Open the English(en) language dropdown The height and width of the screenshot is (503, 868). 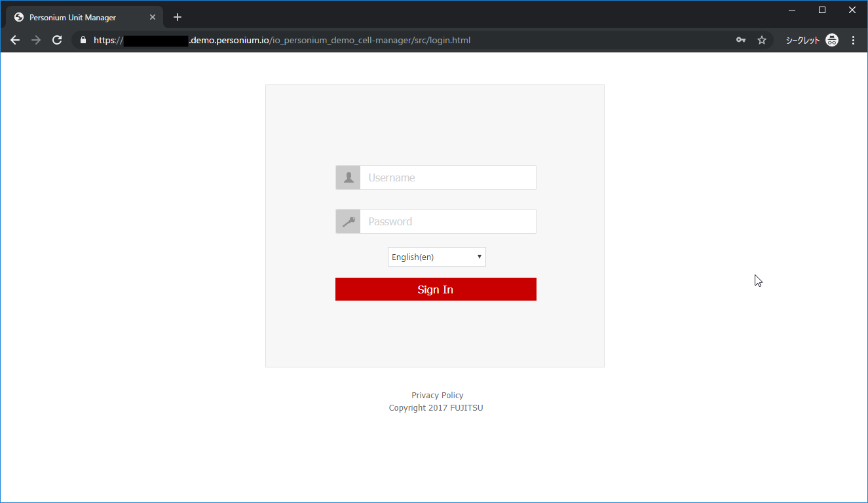[x=437, y=257]
